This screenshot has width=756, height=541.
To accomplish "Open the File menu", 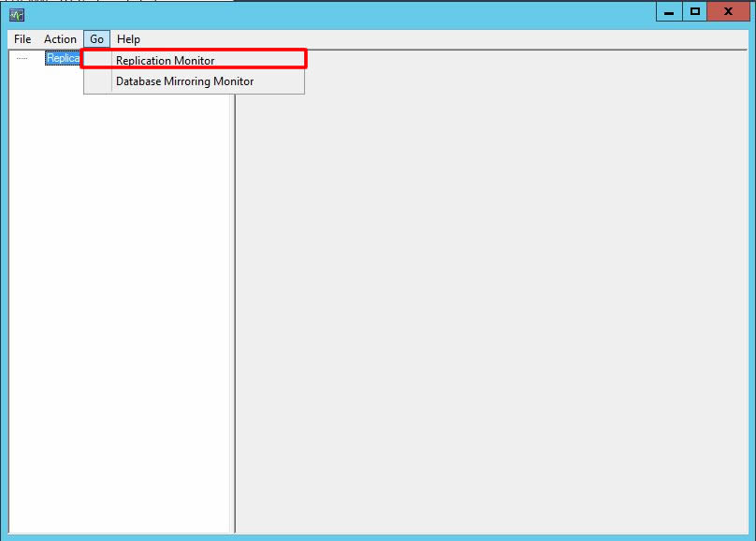I will pyautogui.click(x=22, y=39).
